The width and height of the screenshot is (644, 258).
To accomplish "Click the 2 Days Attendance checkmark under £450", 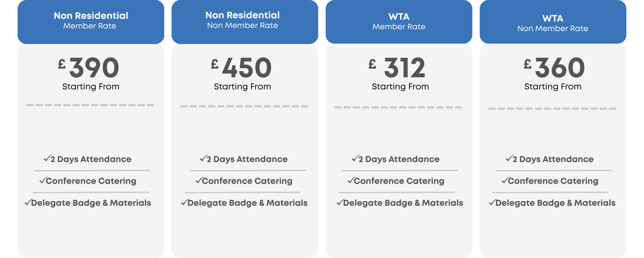I will point(203,158).
